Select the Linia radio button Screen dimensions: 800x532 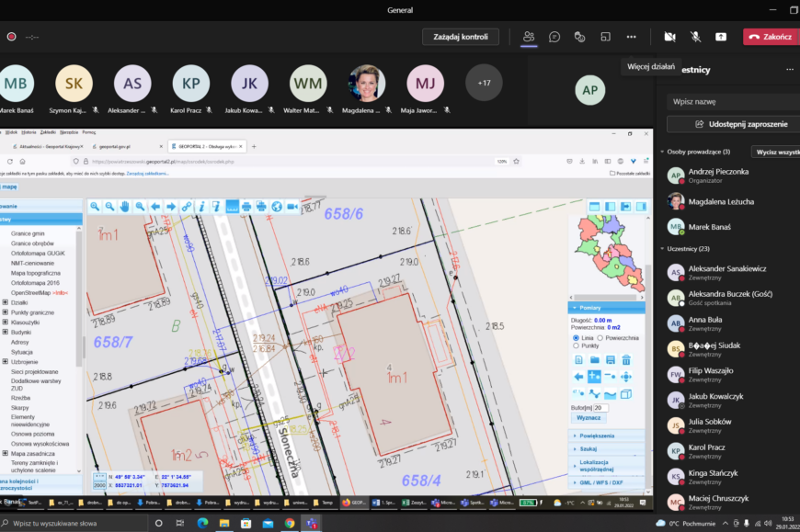point(576,338)
